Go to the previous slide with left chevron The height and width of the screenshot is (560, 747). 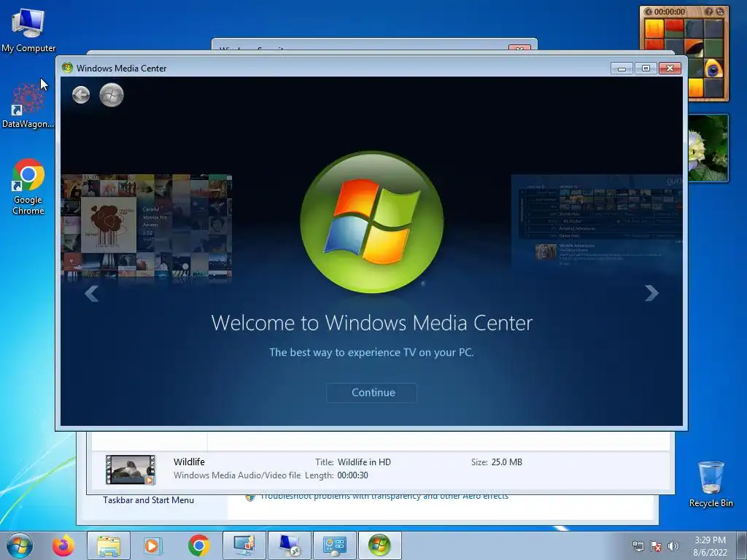[x=91, y=293]
